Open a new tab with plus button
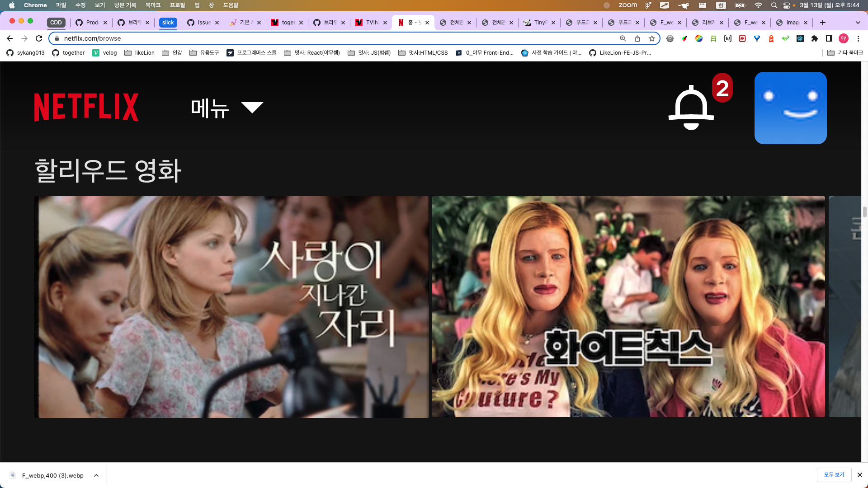868x488 pixels. tap(823, 23)
